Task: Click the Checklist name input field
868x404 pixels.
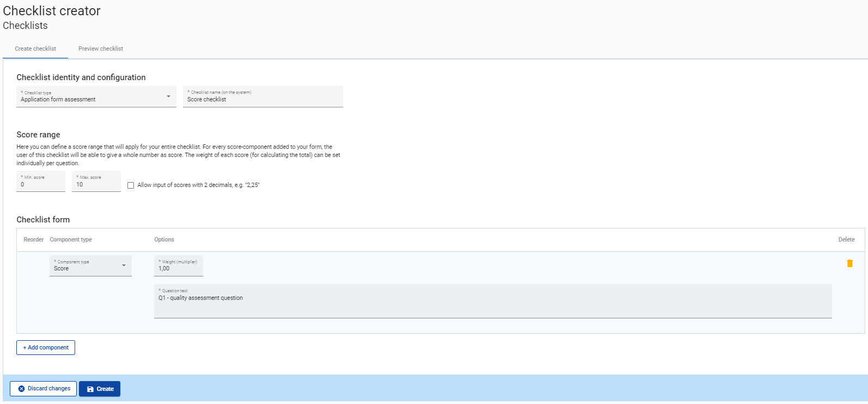Action: 262,99
